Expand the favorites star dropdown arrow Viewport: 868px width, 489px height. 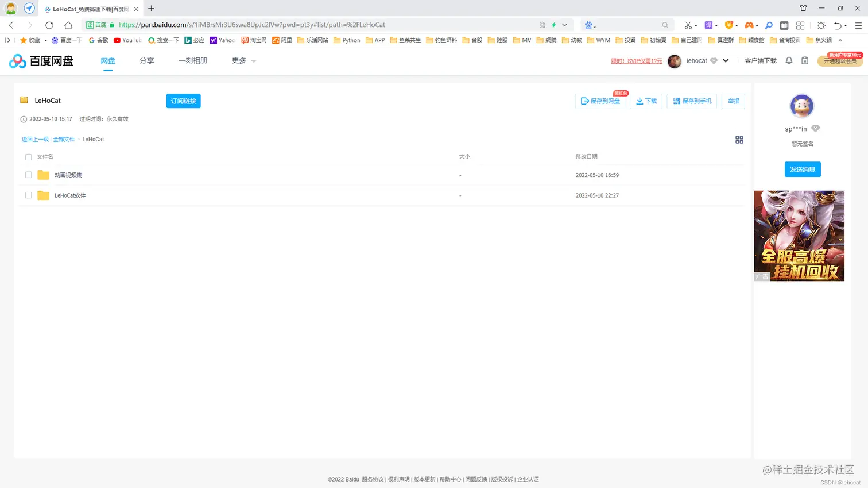pos(45,41)
